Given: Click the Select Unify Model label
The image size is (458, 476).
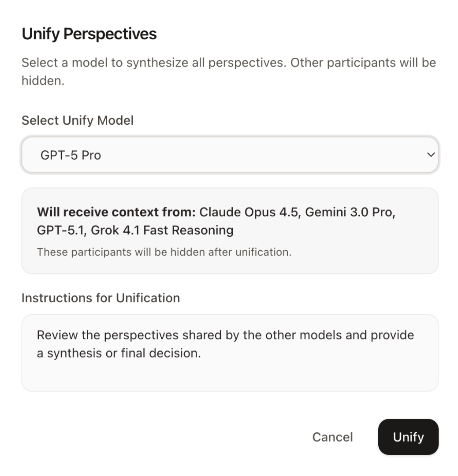Looking at the screenshot, I should (78, 120).
